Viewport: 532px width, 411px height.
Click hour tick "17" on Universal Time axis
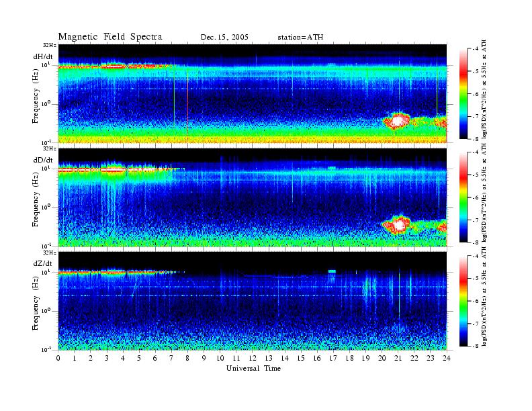334,359
